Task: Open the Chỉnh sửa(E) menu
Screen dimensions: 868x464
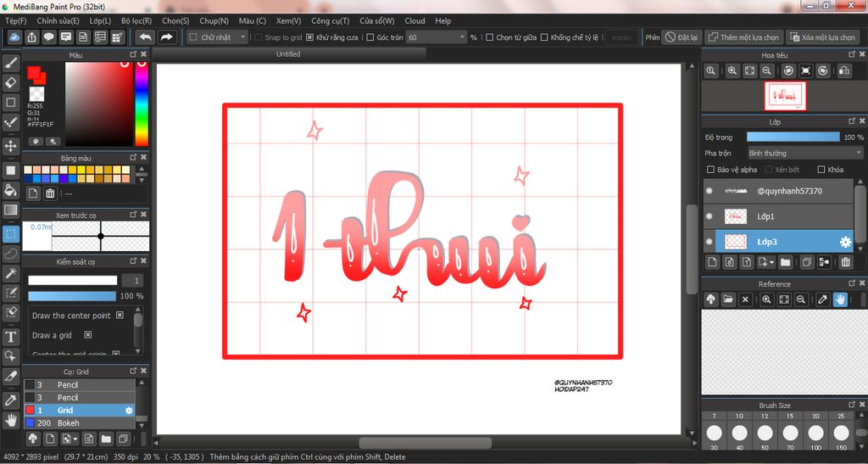Action: coord(58,21)
